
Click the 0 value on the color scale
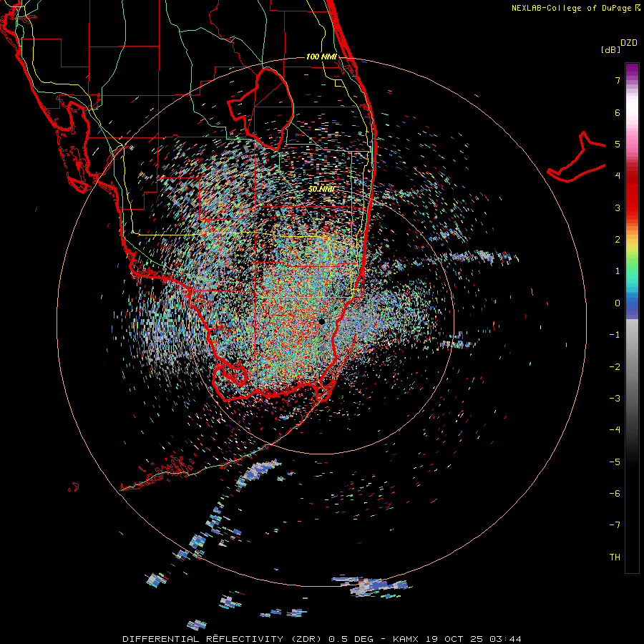618,303
